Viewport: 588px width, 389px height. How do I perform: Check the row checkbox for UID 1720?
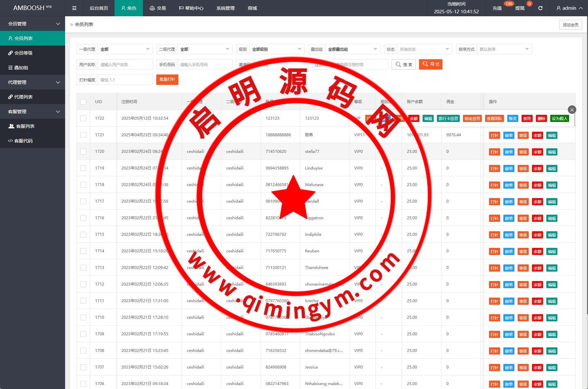[83, 152]
